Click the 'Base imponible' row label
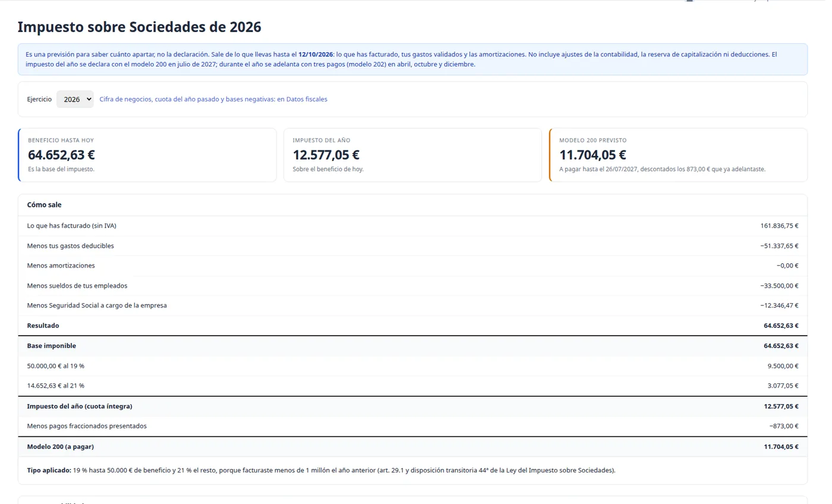832x504 pixels. 51,346
